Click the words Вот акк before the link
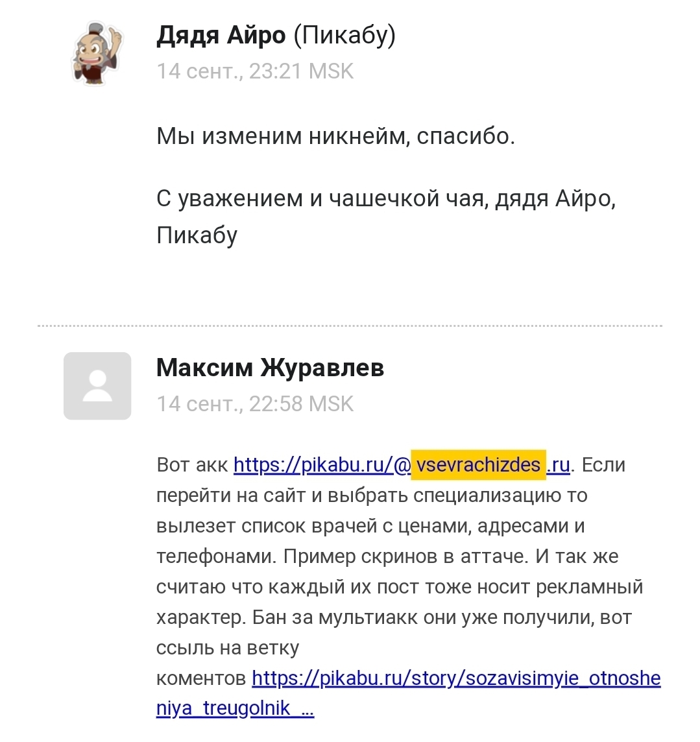The width and height of the screenshot is (700, 742). point(193,464)
